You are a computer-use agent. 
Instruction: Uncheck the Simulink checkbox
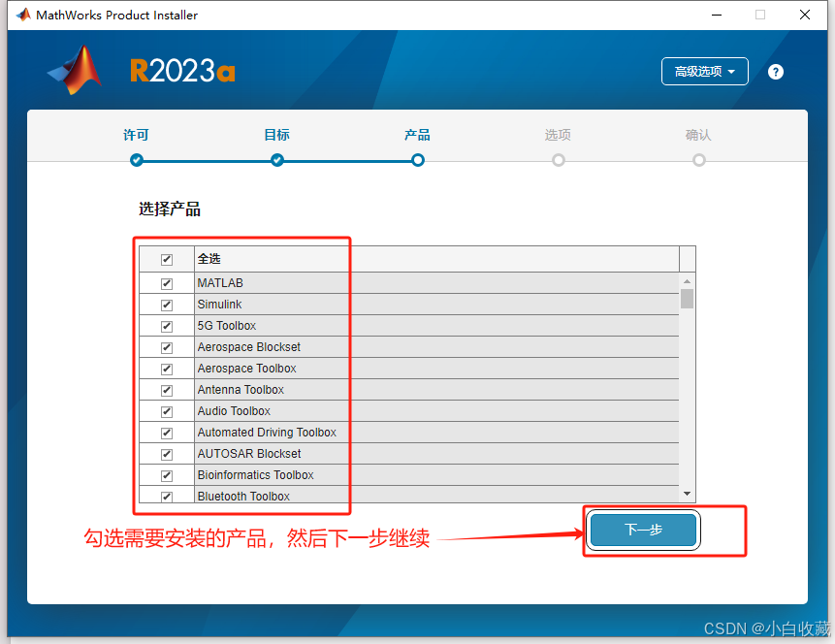(167, 305)
